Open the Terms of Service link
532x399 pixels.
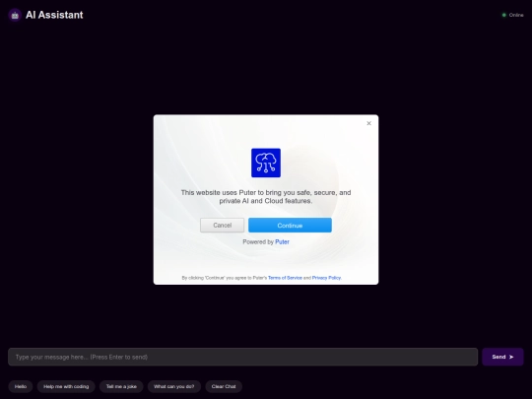click(x=285, y=278)
